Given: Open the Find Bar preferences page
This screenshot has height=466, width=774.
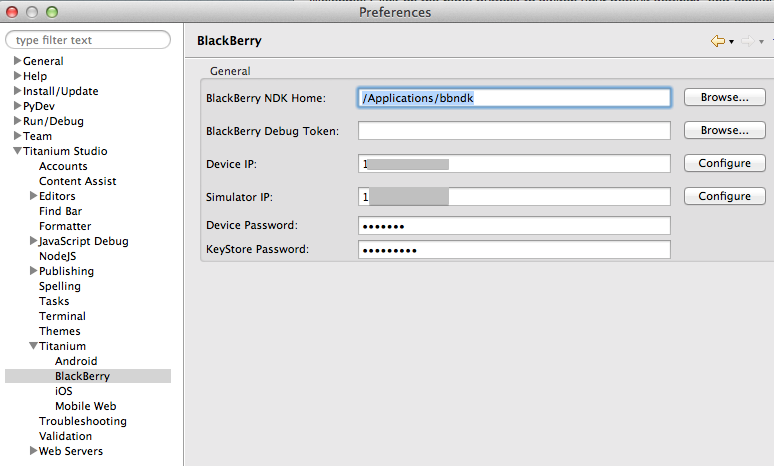Looking at the screenshot, I should click(x=60, y=211).
